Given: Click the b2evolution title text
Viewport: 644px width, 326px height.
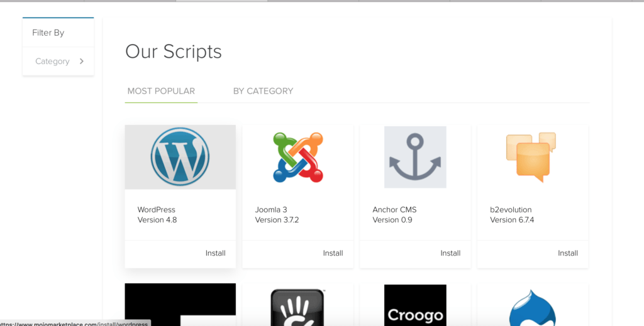Looking at the screenshot, I should 511,210.
